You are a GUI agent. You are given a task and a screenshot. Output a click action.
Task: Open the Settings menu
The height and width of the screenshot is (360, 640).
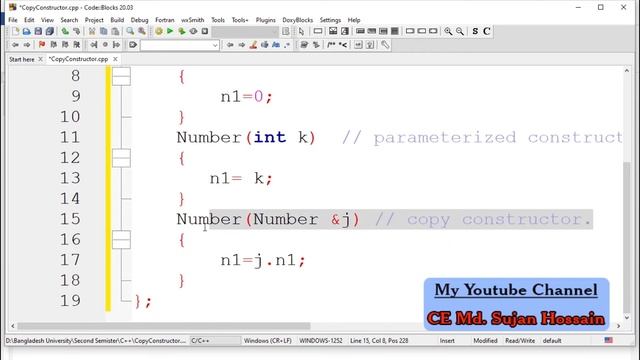(330, 20)
